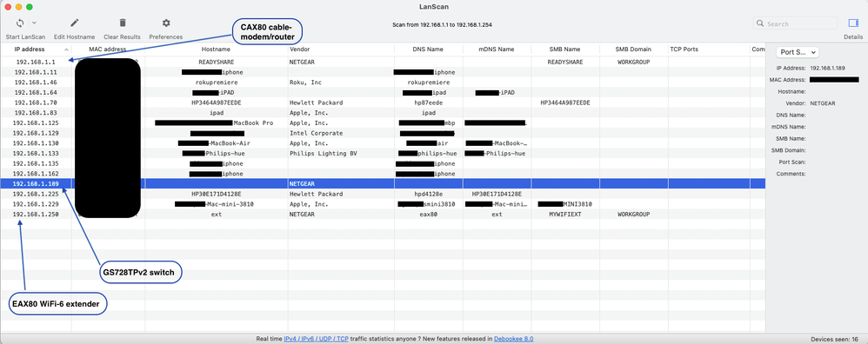
Task: Sort by DNS Name column header
Action: (428, 50)
